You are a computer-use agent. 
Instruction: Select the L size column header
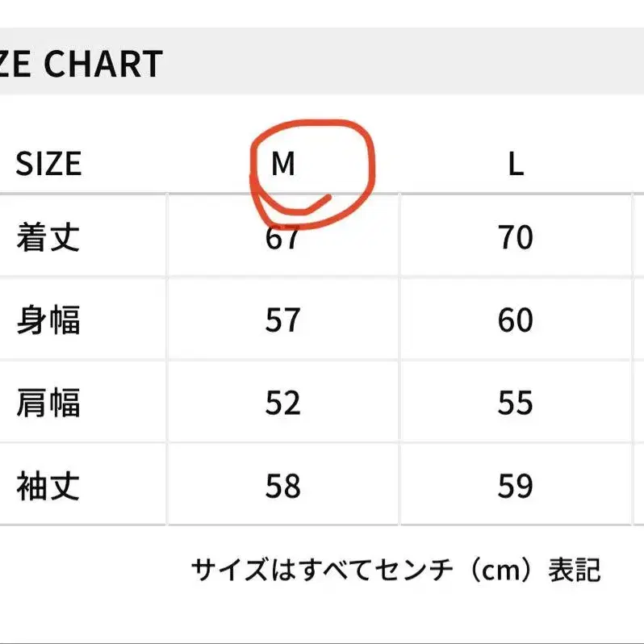pyautogui.click(x=516, y=165)
